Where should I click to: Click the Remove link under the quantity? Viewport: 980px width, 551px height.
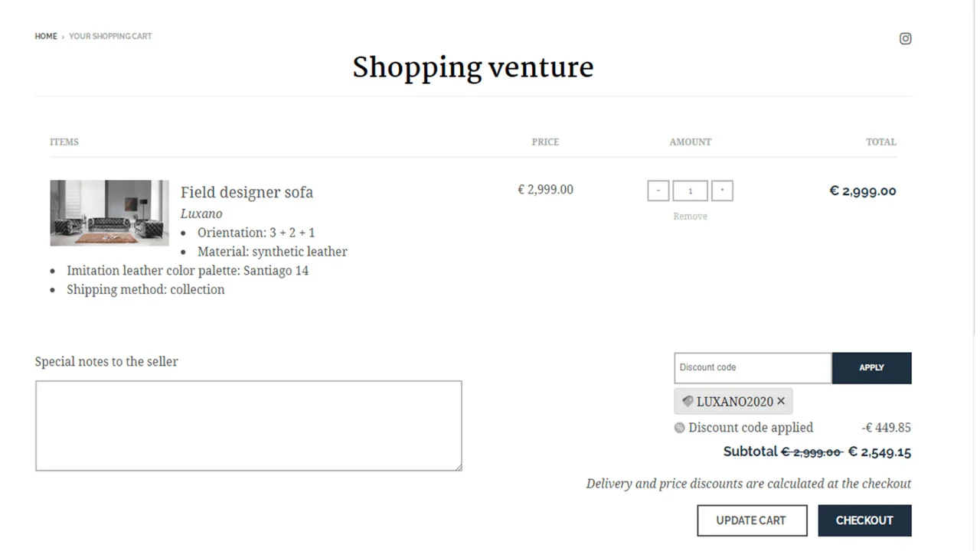[690, 216]
